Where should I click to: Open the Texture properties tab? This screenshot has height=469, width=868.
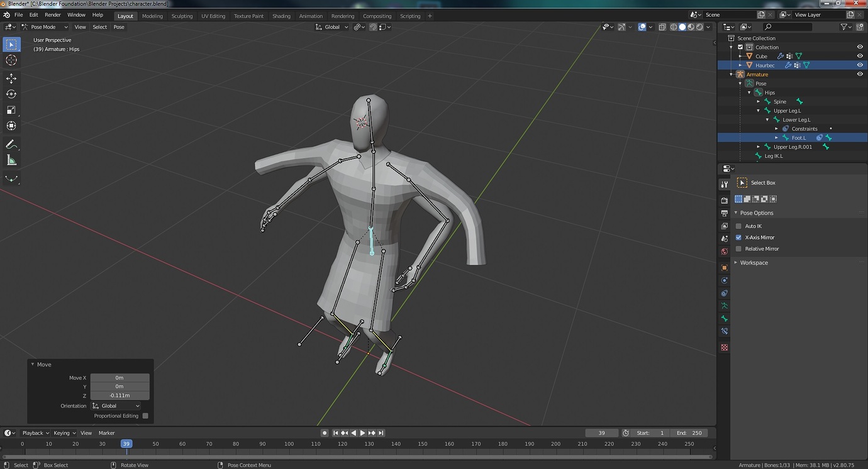point(725,347)
